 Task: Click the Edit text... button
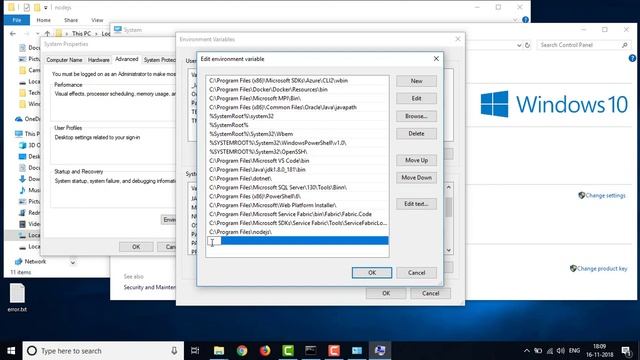click(416, 204)
